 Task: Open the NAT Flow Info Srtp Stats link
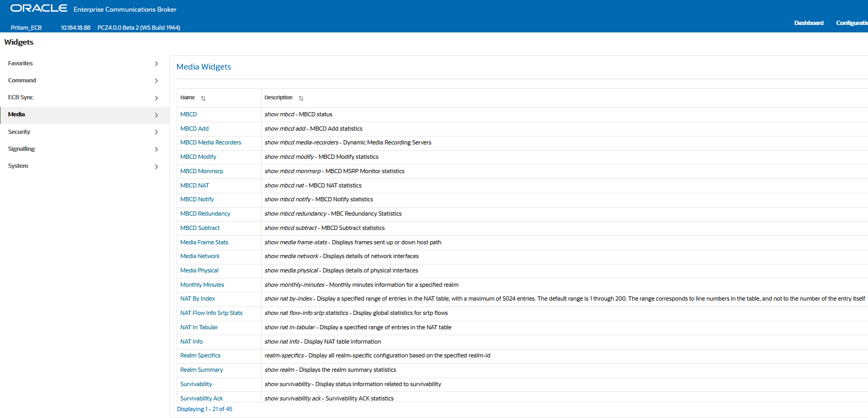tap(211, 313)
